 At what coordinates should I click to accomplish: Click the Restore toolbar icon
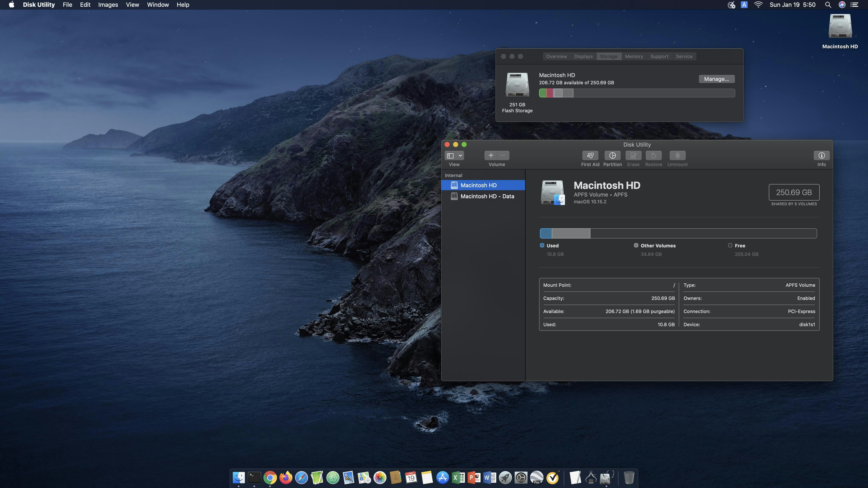[x=653, y=155]
